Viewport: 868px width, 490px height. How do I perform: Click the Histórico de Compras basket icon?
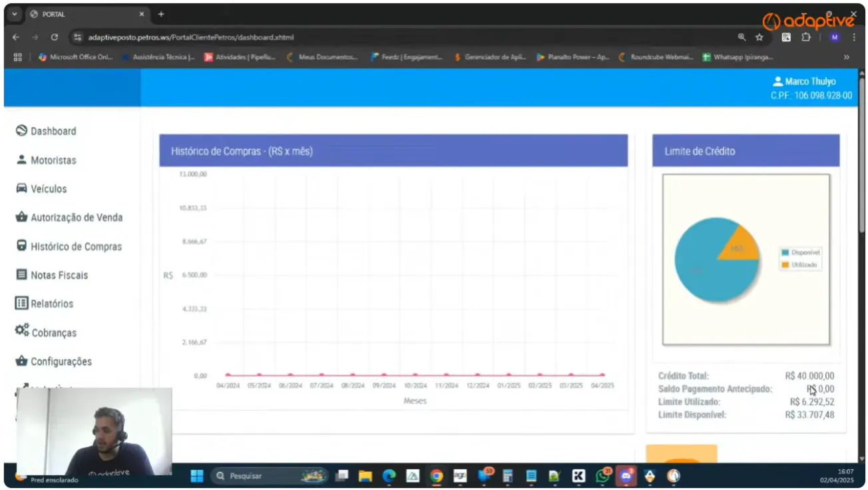click(21, 246)
